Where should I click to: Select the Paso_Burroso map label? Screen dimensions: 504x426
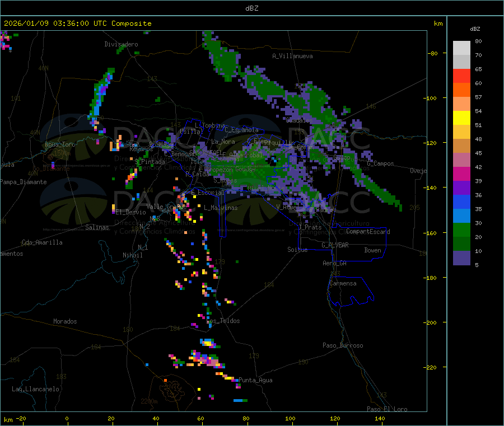(343, 345)
